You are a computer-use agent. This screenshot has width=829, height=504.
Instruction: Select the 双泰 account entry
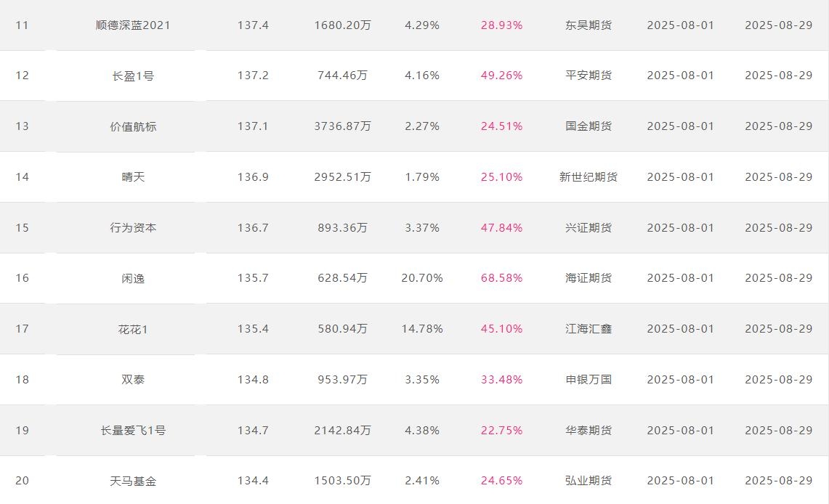[x=133, y=380]
